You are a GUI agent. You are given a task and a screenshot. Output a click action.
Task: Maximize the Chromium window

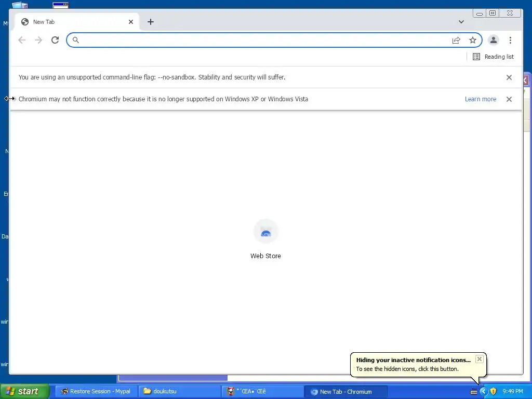pyautogui.click(x=493, y=13)
